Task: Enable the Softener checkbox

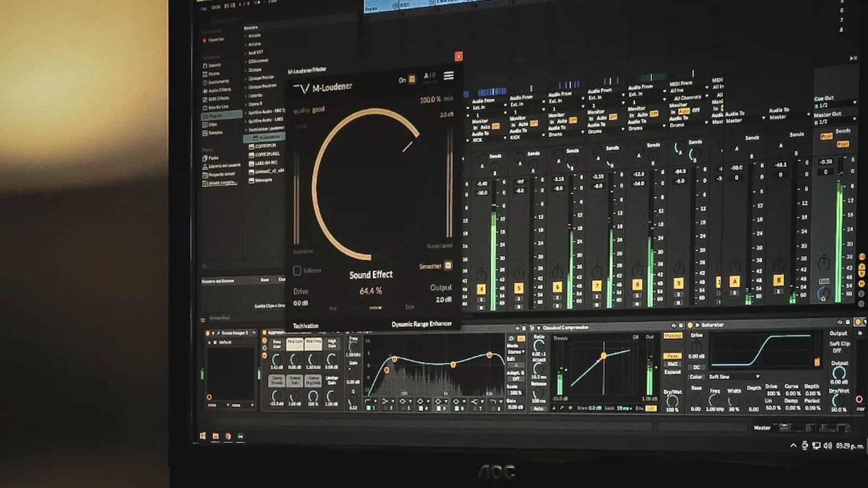Action: tap(297, 270)
